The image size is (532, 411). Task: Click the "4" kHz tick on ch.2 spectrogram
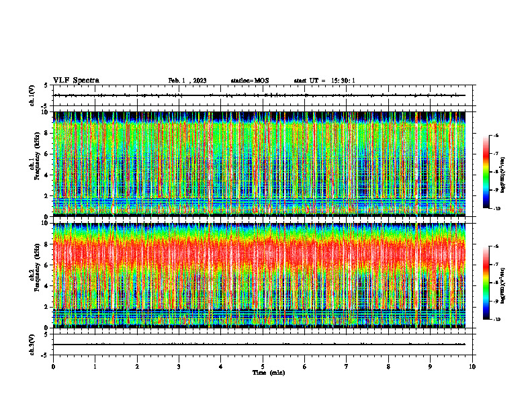[47, 286]
